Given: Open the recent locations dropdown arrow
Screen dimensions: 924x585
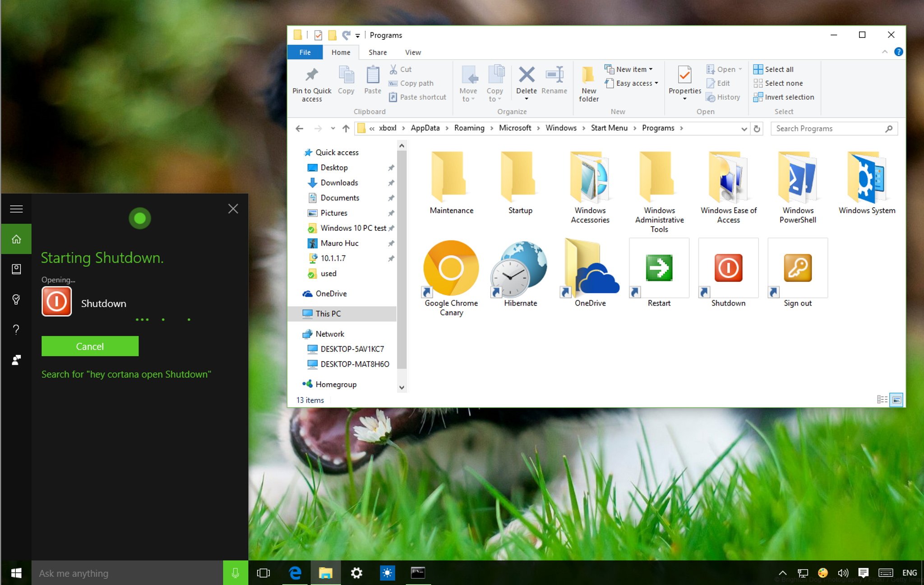Looking at the screenshot, I should click(333, 128).
